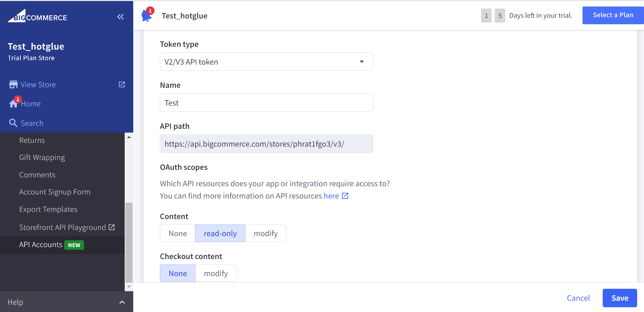Viewport: 644px width, 312px height.
Task: Click the OAuth scopes heading
Action: (x=183, y=167)
